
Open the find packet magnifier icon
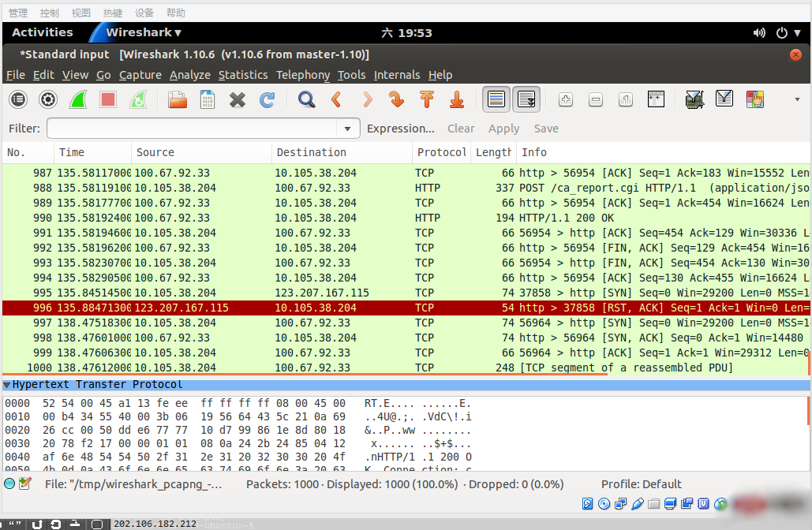[x=306, y=99]
